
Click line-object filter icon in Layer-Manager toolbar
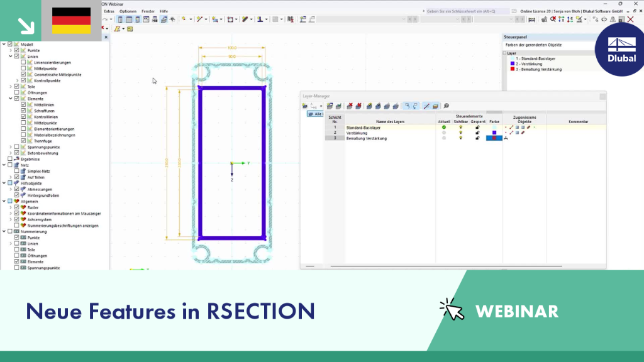(x=427, y=106)
